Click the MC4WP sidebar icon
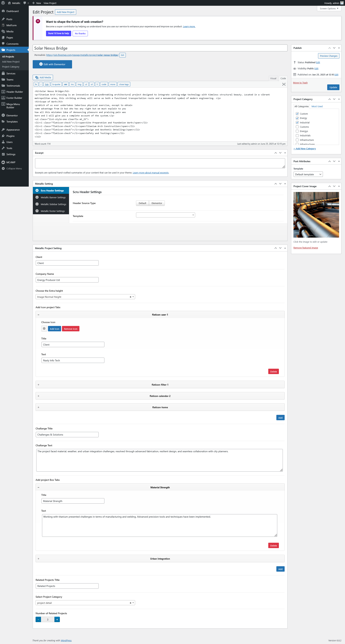The width and height of the screenshot is (345, 644). click(3, 162)
